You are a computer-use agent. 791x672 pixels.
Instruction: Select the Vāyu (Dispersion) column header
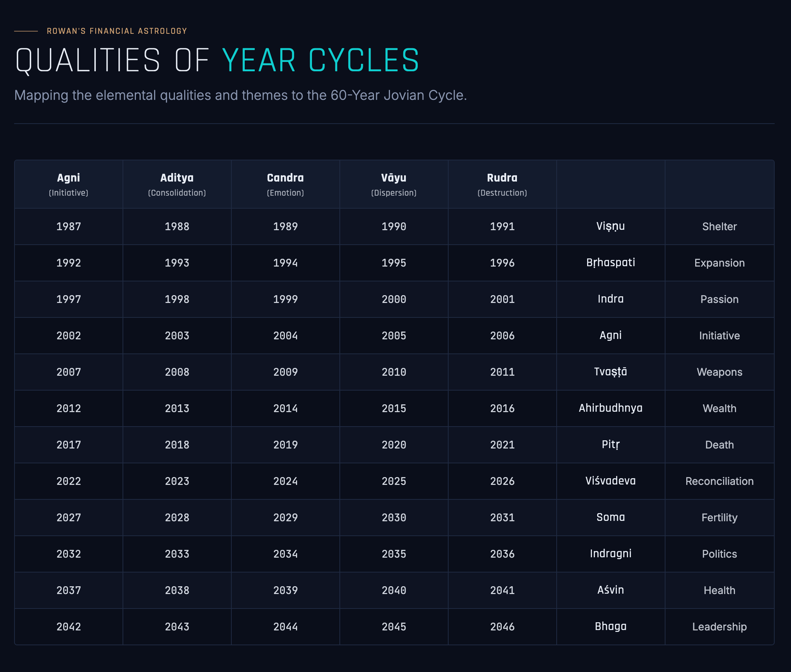point(394,185)
